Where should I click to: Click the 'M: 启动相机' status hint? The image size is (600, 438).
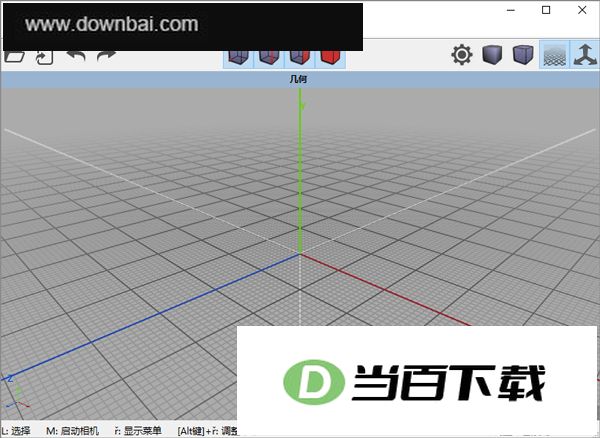pyautogui.click(x=72, y=431)
